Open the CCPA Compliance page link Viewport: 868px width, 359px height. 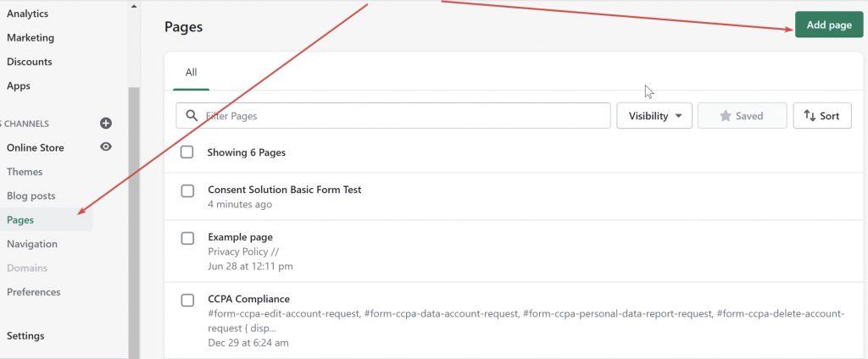248,299
